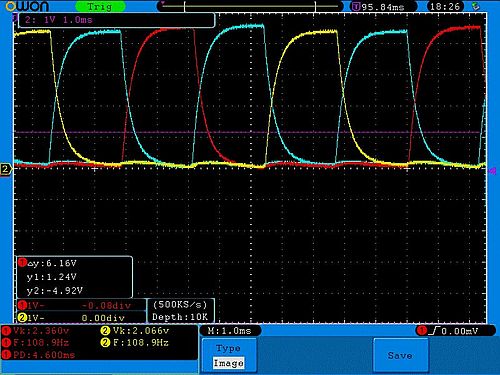Click the network status icon near clock
The image size is (500, 375).
tap(476, 6)
